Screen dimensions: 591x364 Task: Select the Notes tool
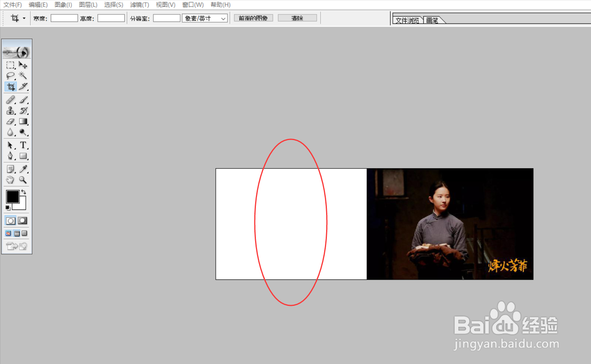(x=11, y=169)
